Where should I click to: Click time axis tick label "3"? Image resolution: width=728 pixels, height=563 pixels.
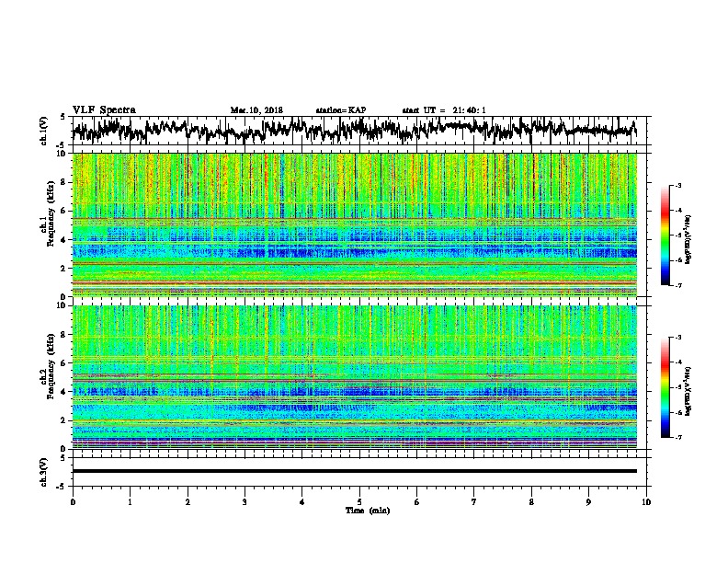pos(245,502)
